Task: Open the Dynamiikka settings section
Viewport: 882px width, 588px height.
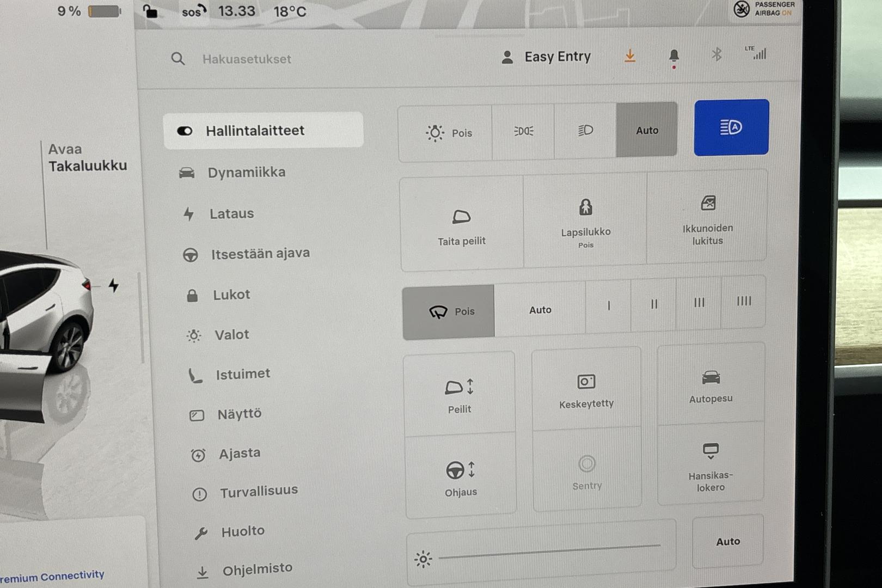Action: pos(232,173)
